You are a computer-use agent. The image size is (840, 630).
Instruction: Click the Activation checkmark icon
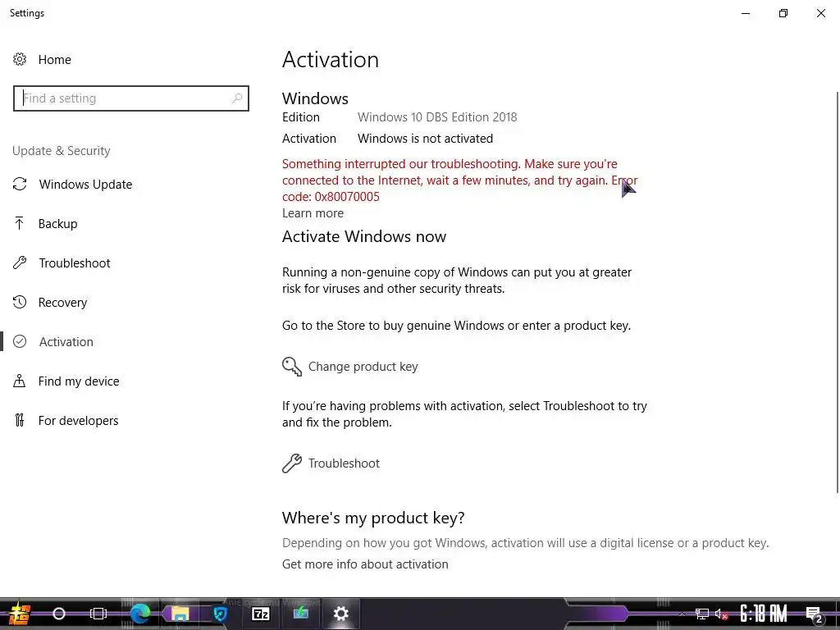(x=20, y=342)
